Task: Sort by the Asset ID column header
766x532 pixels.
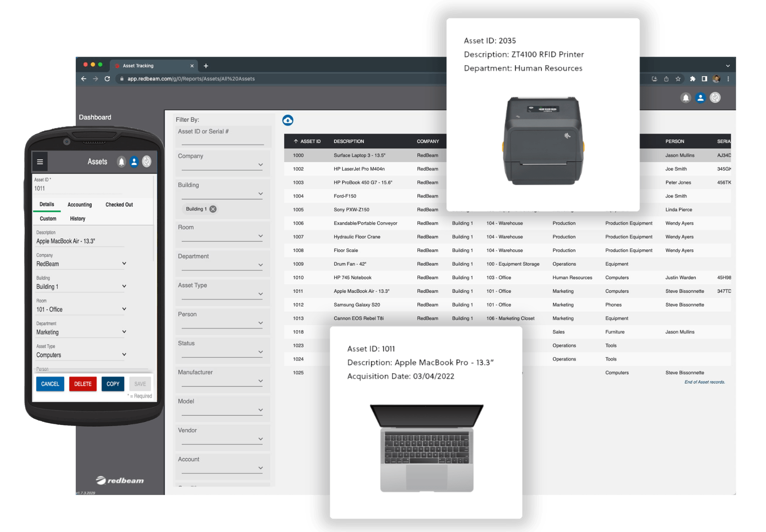Action: click(307, 141)
